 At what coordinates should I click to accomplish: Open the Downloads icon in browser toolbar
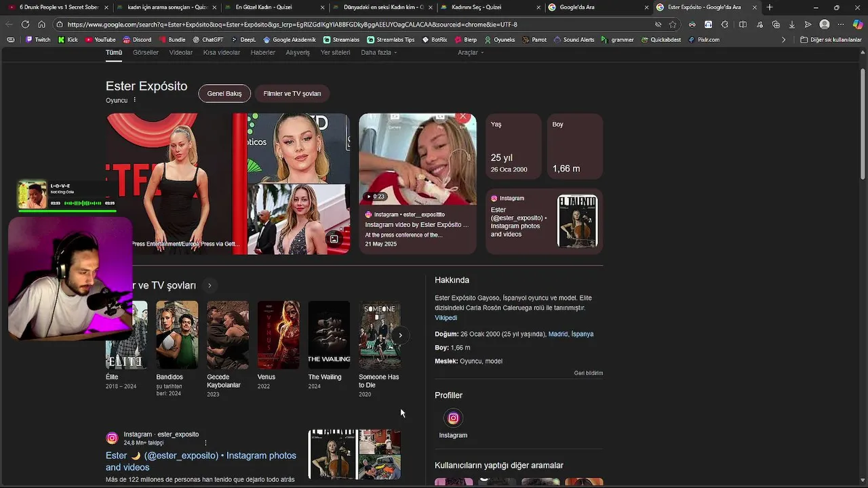791,24
